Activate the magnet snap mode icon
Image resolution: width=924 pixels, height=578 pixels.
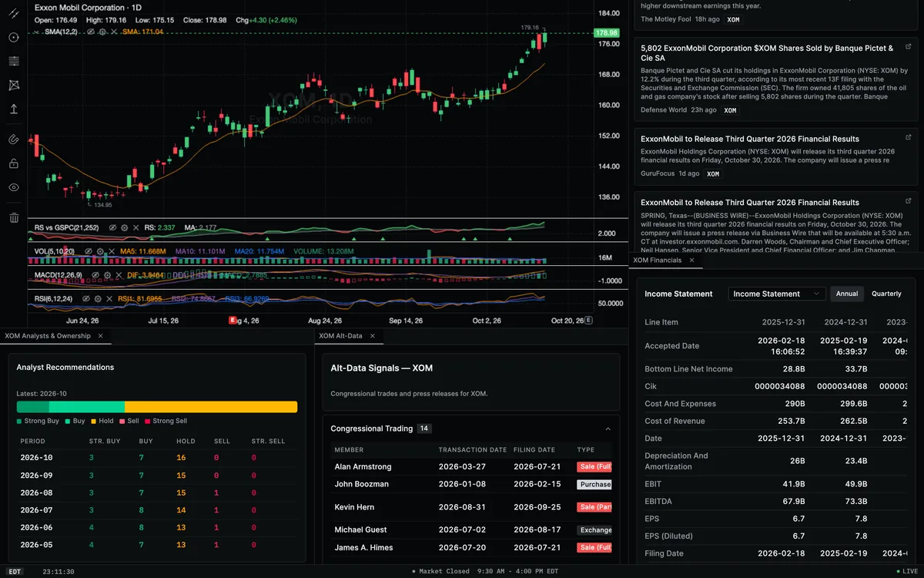pos(14,139)
